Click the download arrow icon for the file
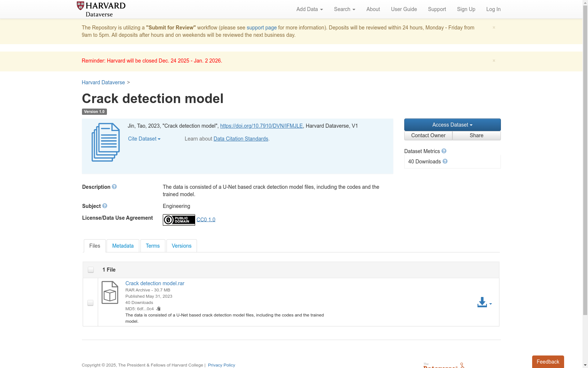The image size is (588, 368). [482, 302]
